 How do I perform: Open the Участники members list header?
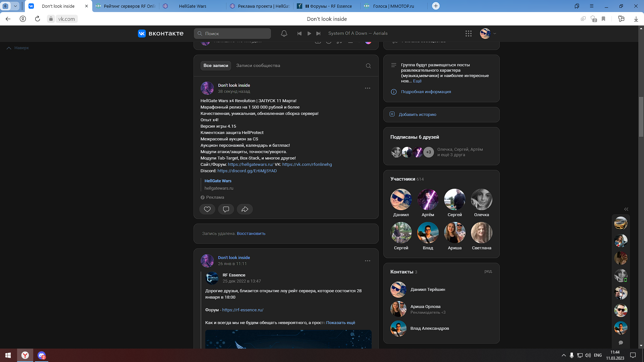407,179
